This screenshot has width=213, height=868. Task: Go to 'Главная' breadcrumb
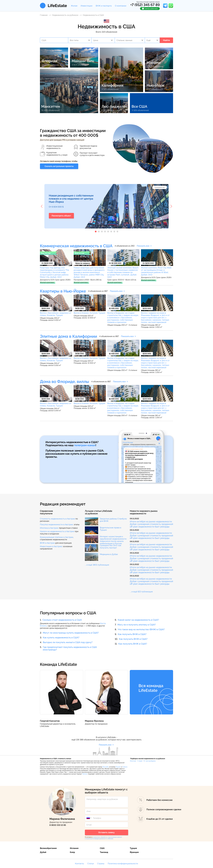pos(44,15)
